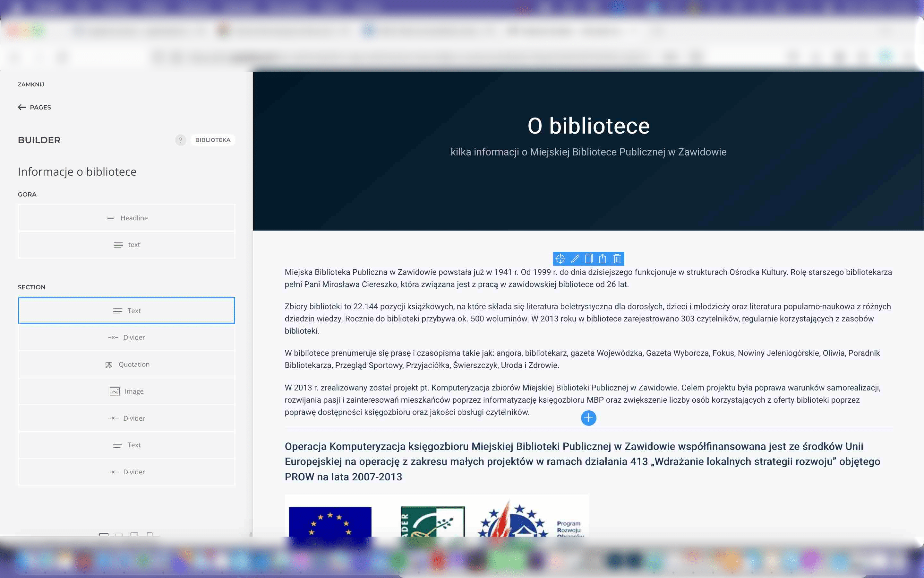
Task: Select Text block between the last two Dividers
Action: (x=126, y=445)
